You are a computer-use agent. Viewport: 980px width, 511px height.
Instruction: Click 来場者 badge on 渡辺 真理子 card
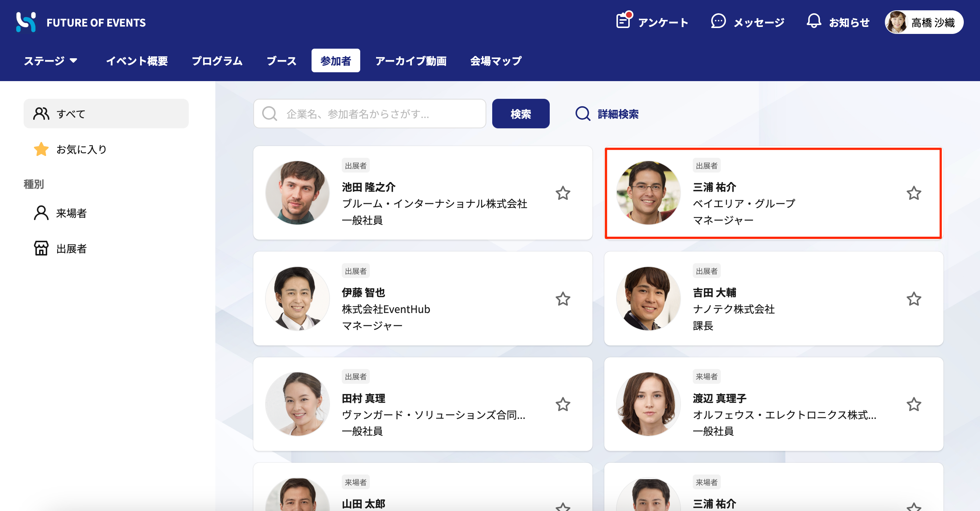pyautogui.click(x=706, y=376)
